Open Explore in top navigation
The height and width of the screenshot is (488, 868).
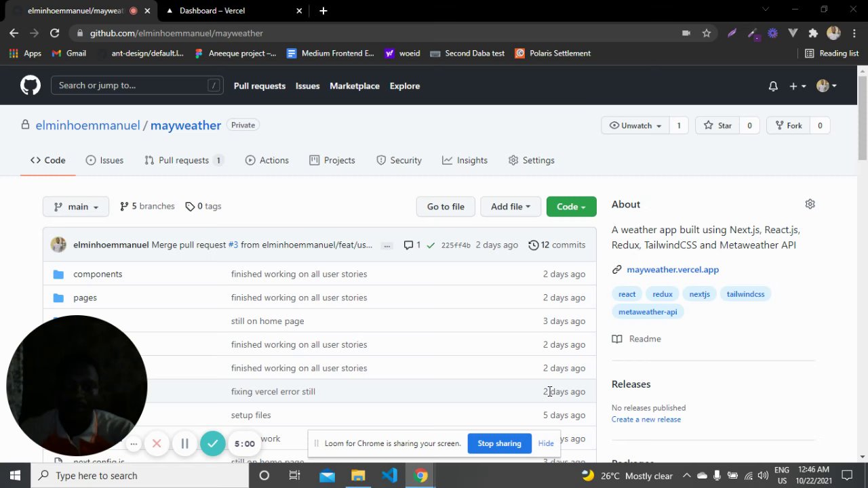(405, 86)
